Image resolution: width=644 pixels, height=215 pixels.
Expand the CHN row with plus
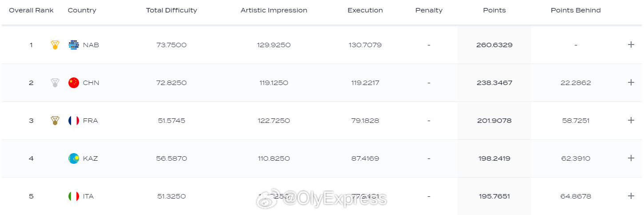pos(631,82)
